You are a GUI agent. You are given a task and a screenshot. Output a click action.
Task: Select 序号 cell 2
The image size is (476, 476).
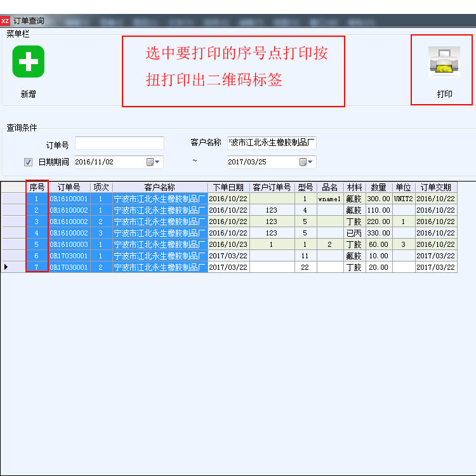click(37, 210)
